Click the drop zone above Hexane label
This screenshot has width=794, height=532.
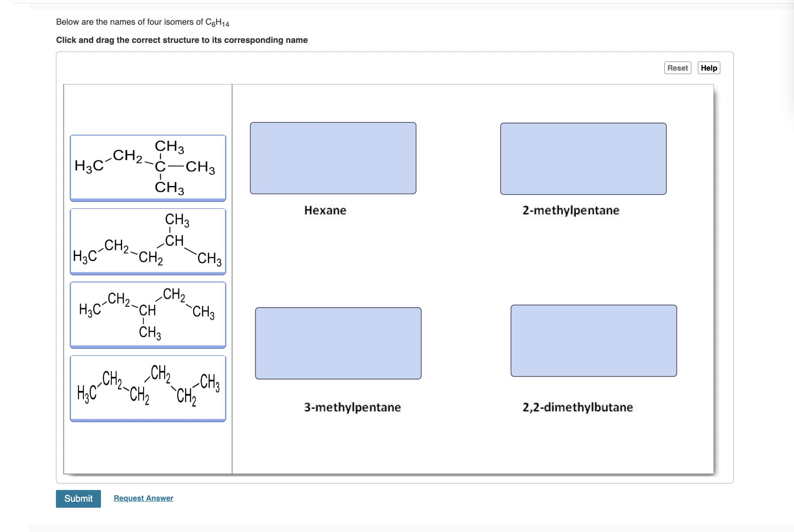click(x=333, y=159)
